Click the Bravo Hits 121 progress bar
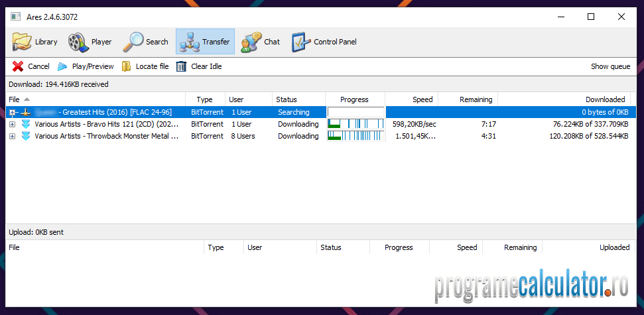This screenshot has width=644, height=315. point(355,124)
